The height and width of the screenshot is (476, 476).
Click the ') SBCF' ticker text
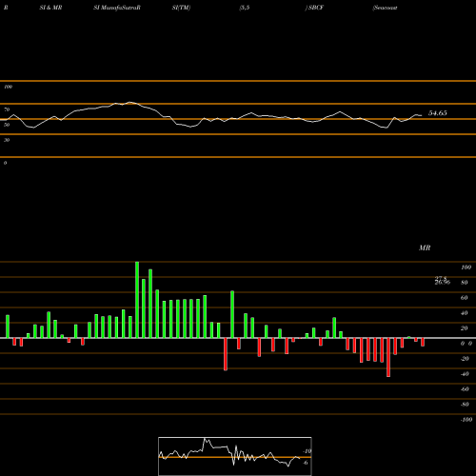[314, 8]
